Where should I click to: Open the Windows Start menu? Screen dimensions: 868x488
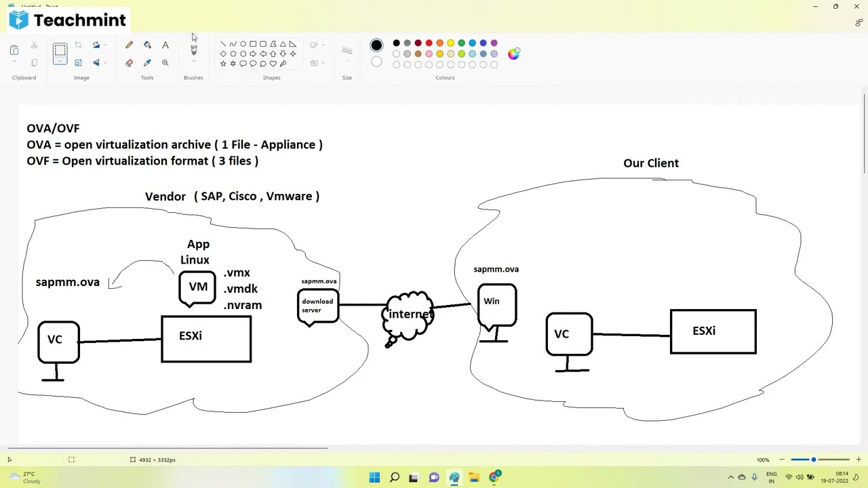click(x=374, y=478)
